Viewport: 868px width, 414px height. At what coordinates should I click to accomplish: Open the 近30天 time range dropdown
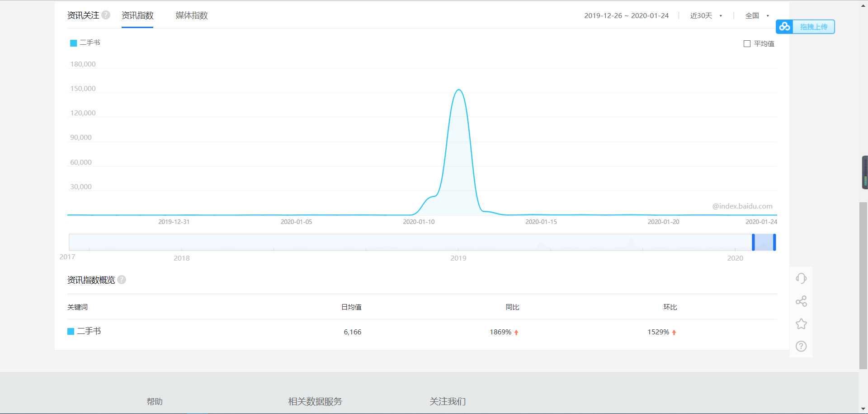point(706,15)
